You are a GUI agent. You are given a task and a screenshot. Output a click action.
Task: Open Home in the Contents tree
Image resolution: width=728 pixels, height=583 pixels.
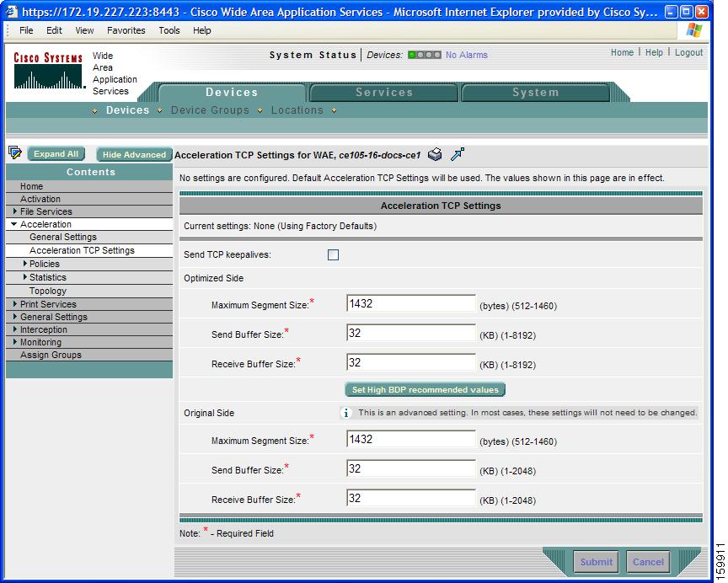tap(31, 186)
